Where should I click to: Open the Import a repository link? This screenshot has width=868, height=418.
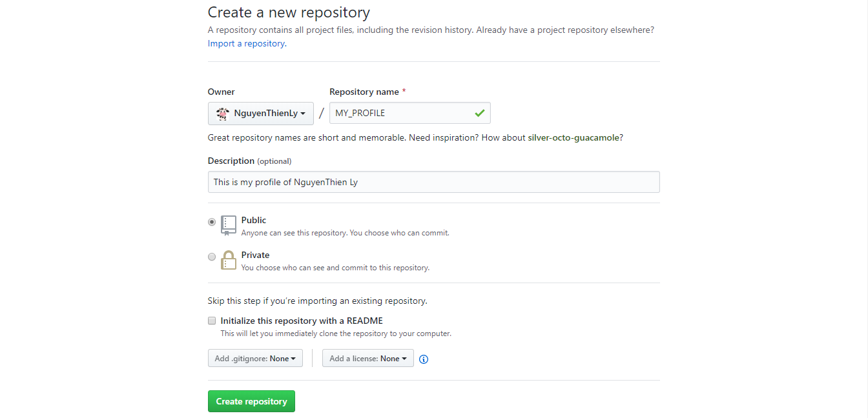click(x=246, y=44)
